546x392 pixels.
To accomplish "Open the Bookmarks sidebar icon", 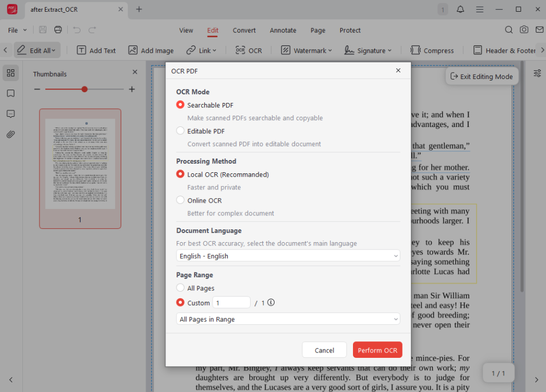I will point(11,93).
